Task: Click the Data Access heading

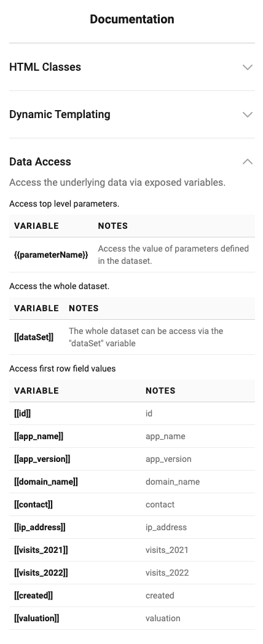Action: (40, 162)
